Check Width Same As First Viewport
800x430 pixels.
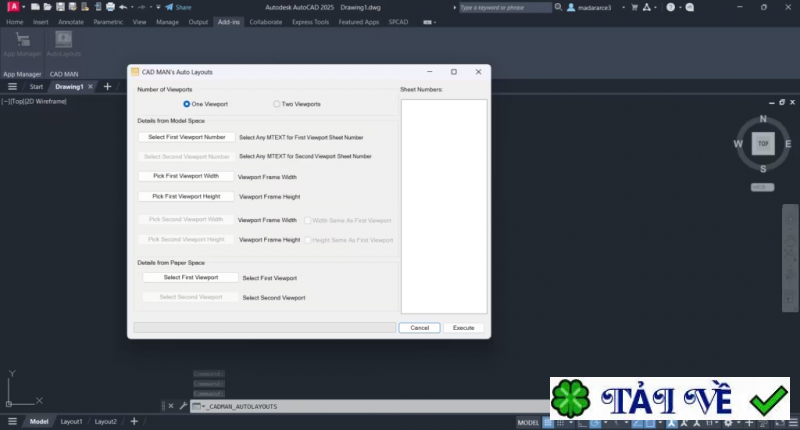[x=308, y=220]
